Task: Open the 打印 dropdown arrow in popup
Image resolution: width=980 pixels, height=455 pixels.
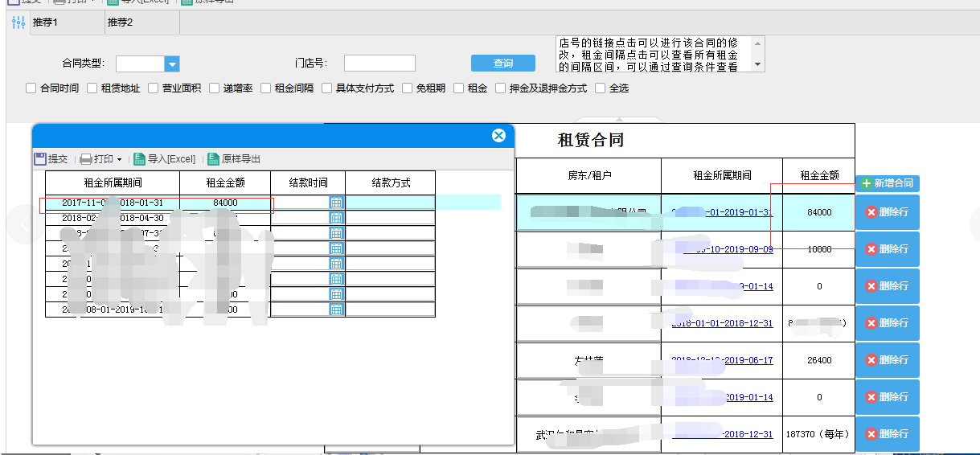Action: pos(120,160)
